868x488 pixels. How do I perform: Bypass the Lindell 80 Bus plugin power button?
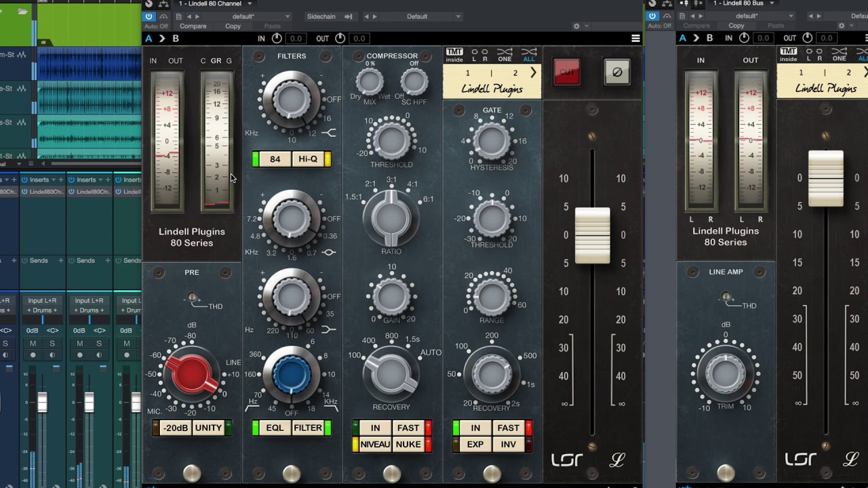click(652, 16)
